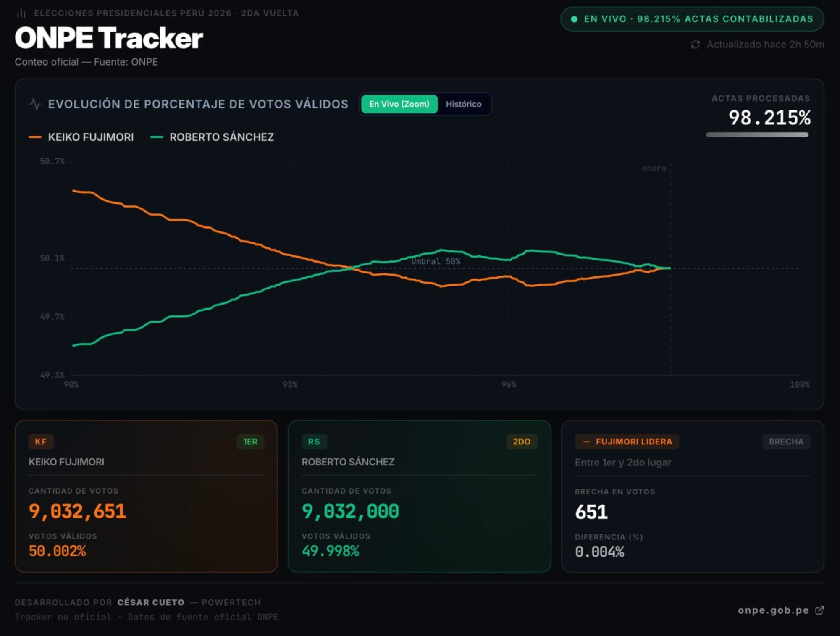The image size is (840, 636).
Task: Toggle Keiko Fujimori legend series
Action: point(81,137)
